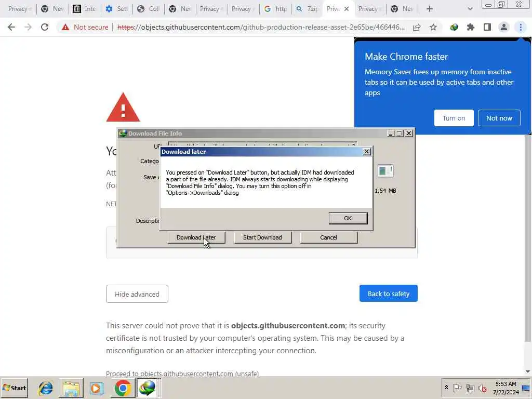The height and width of the screenshot is (399, 532).
Task: Click network tray icon
Action: [470, 388]
